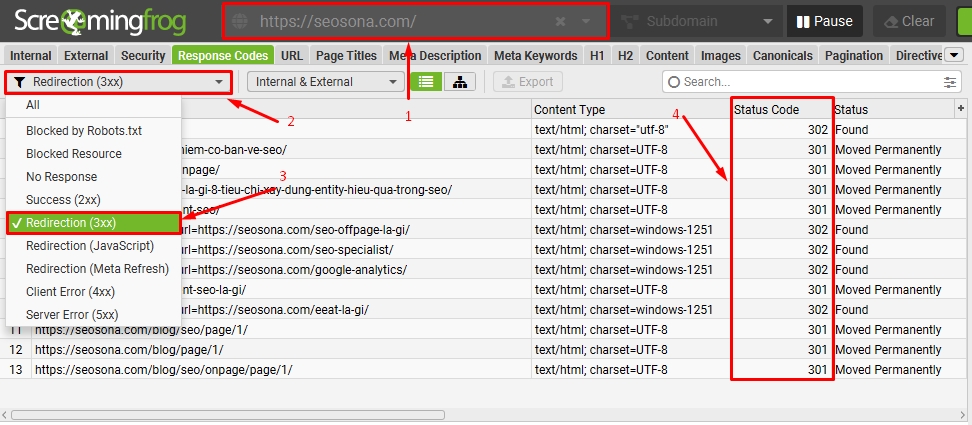This screenshot has width=972, height=425.
Task: Select Client Error (4xx) filter
Action: (94, 292)
